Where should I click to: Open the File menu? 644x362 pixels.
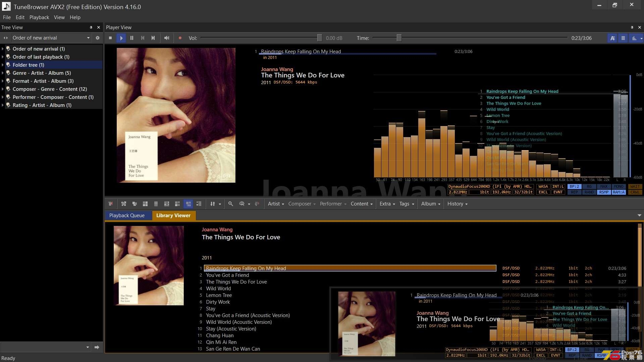[x=7, y=17]
